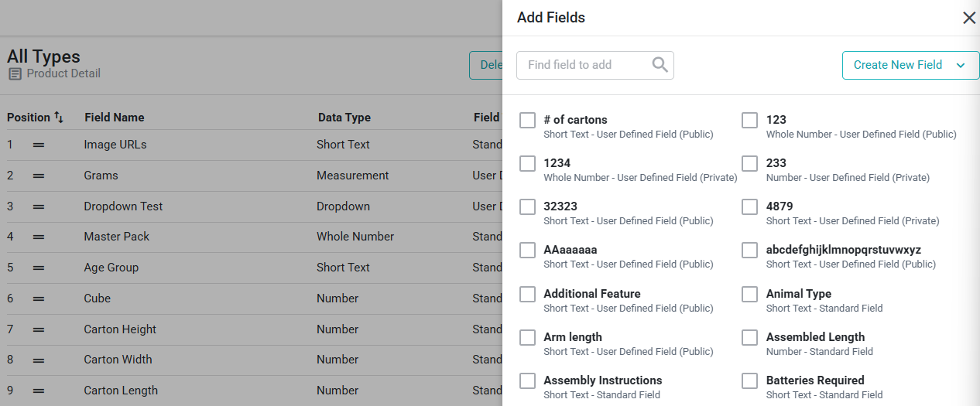Click the 'Master Pack' field name
Screen dimensions: 980x406
117,237
